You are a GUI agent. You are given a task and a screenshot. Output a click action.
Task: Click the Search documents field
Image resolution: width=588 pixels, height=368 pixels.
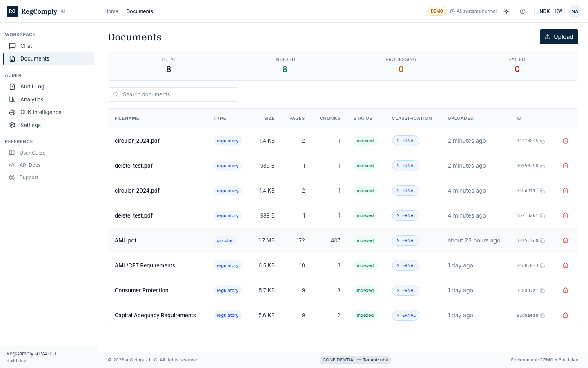[x=173, y=94]
